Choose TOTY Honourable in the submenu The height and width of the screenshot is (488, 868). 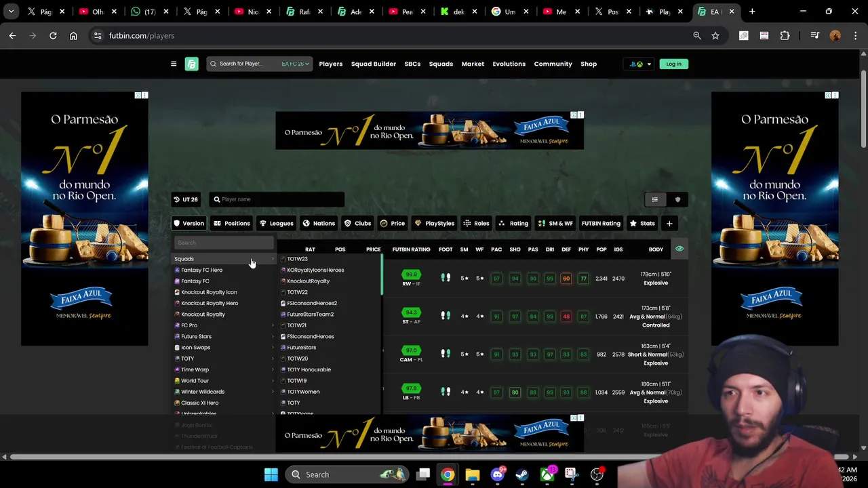click(x=309, y=369)
